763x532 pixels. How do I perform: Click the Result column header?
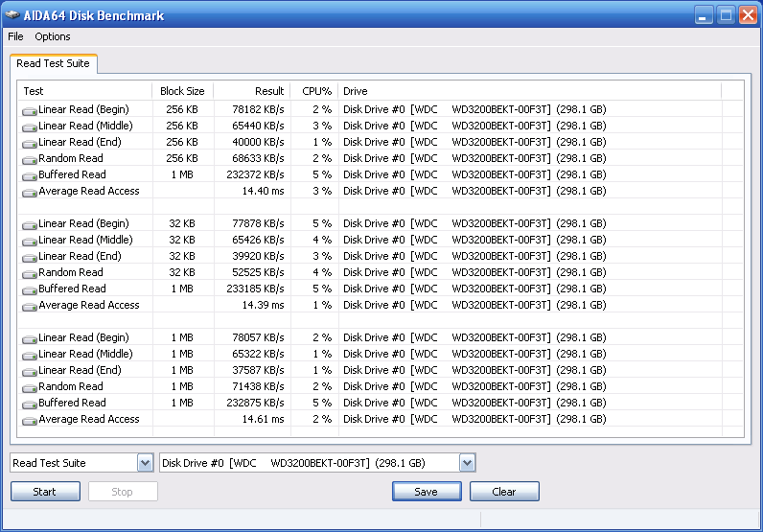tap(252, 91)
